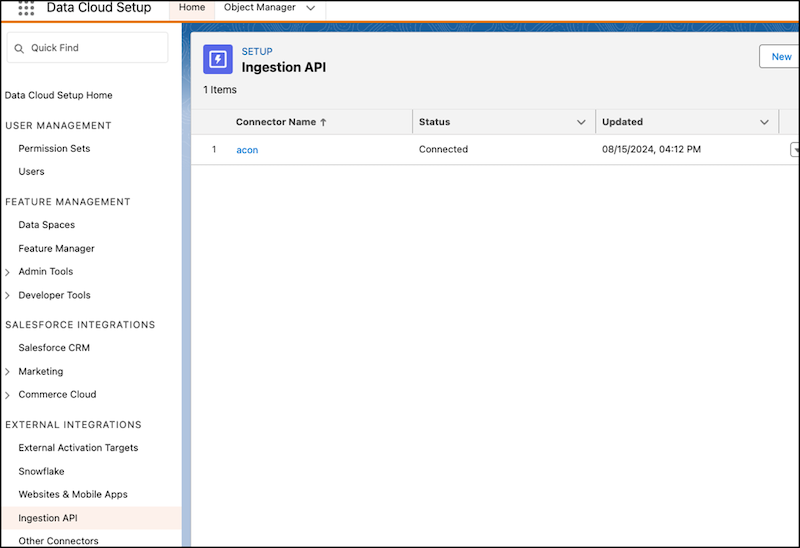Open row actions dropdown for acon
The height and width of the screenshot is (548, 800).
794,150
